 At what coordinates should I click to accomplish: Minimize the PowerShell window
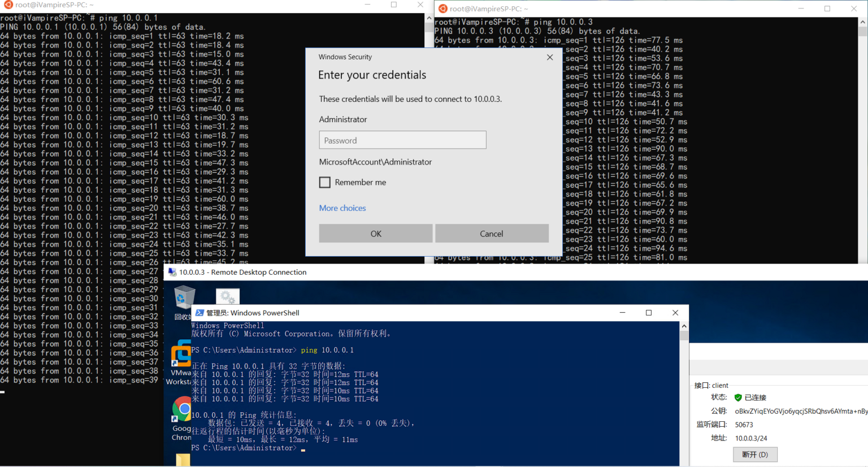(x=623, y=313)
